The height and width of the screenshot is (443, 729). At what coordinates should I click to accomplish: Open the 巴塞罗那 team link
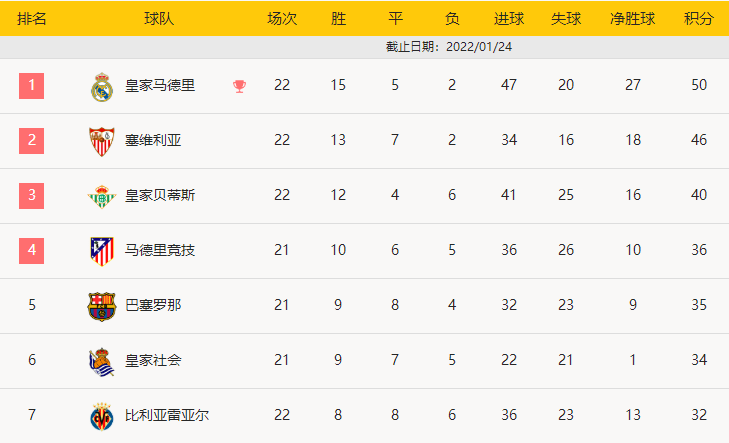[x=153, y=305]
